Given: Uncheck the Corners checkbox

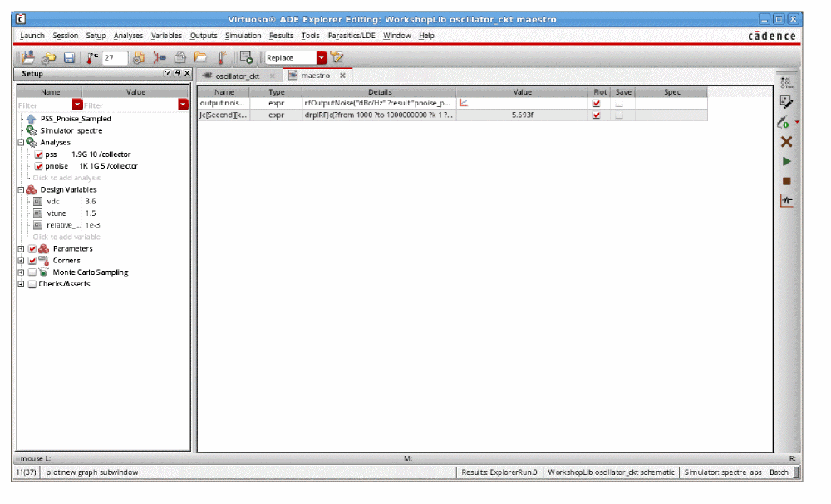Looking at the screenshot, I should pos(32,261).
